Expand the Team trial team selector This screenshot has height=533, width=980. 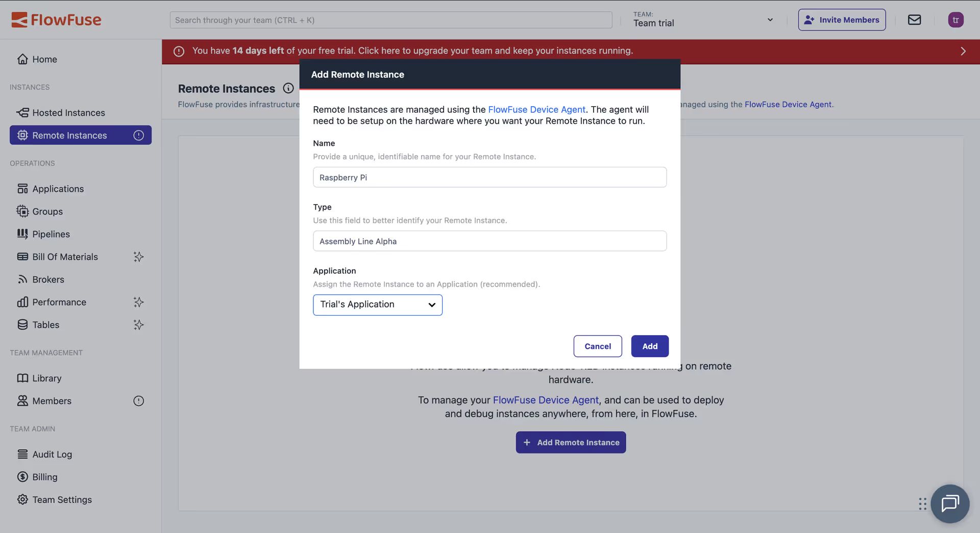tap(769, 19)
